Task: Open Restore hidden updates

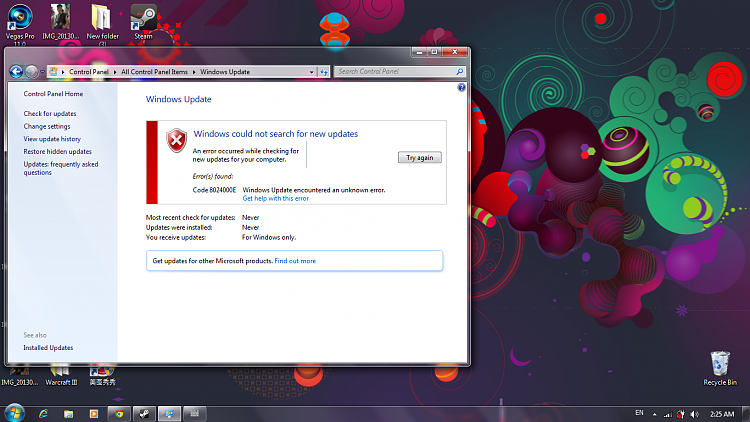Action: point(57,151)
